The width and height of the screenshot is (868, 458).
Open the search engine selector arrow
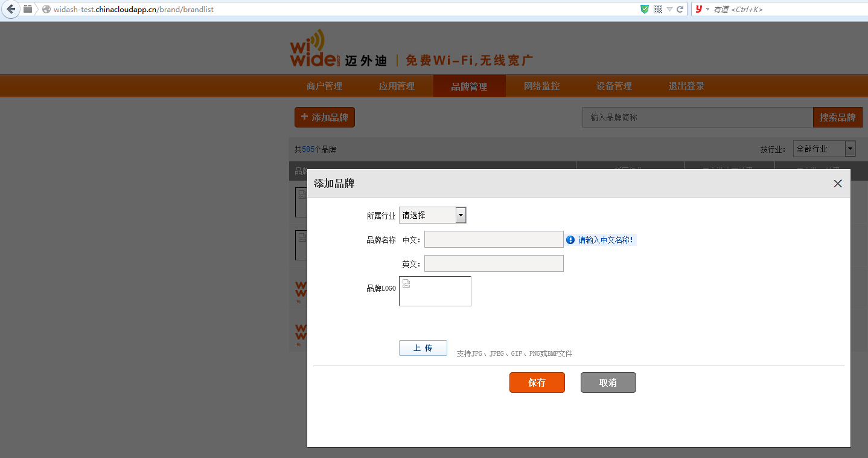[707, 10]
